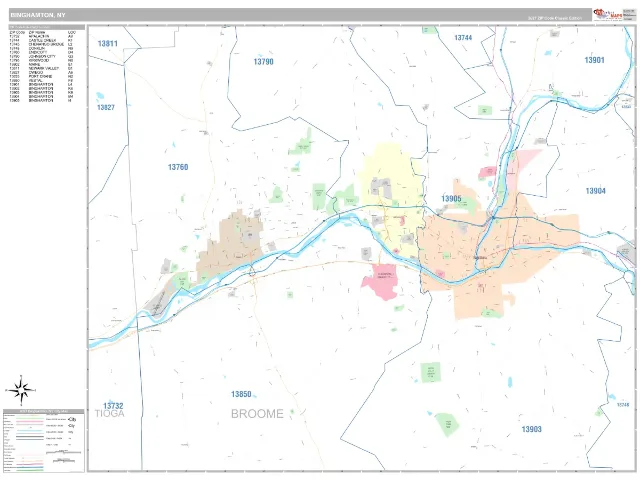Click the Market Maps logo

click(608, 14)
